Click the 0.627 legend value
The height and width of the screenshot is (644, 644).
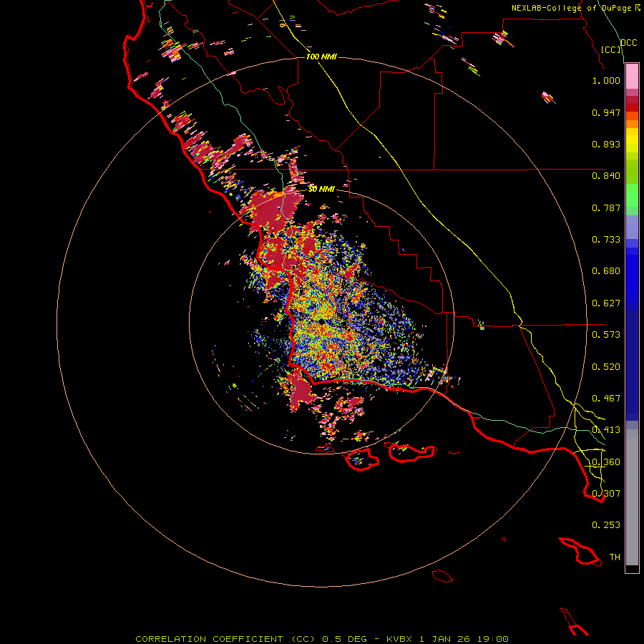pos(606,303)
